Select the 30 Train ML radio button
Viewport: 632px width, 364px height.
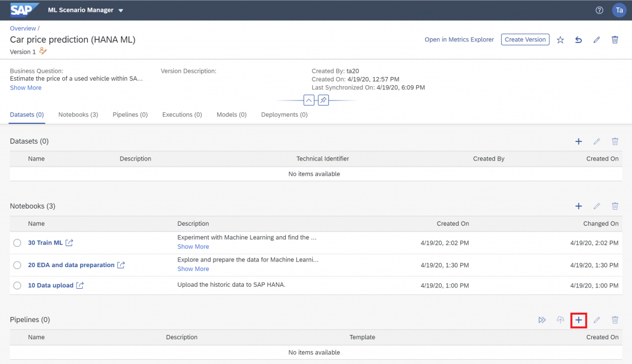click(17, 242)
